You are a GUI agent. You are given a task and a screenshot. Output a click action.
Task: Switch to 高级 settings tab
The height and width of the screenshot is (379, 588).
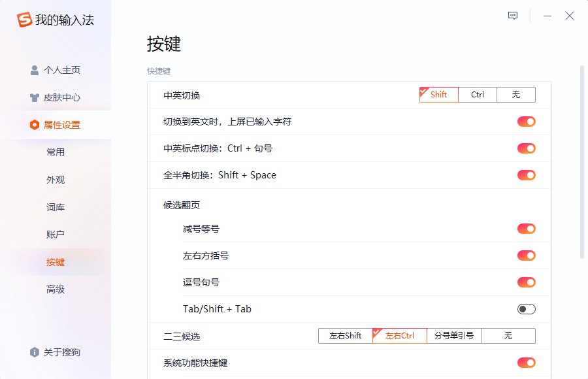pos(56,289)
